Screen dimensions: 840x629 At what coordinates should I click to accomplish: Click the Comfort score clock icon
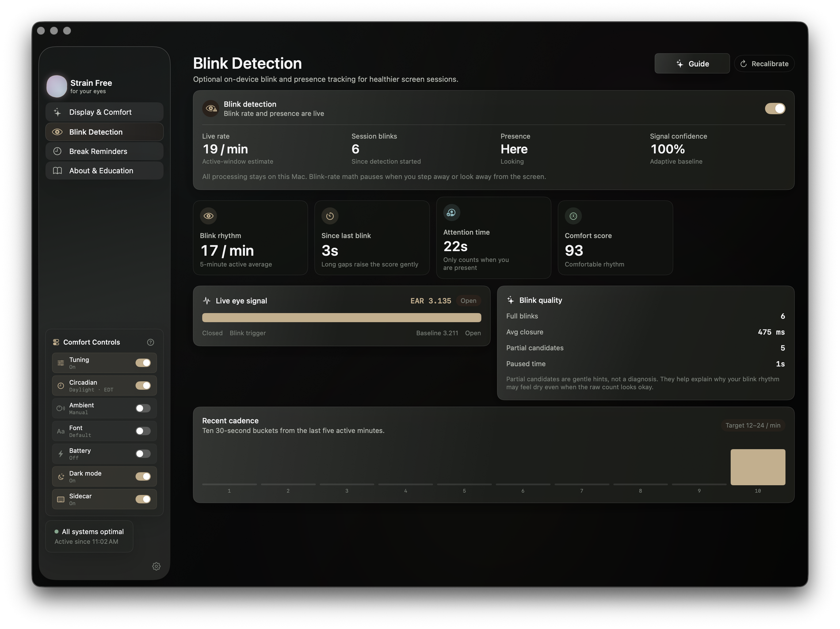(x=573, y=216)
